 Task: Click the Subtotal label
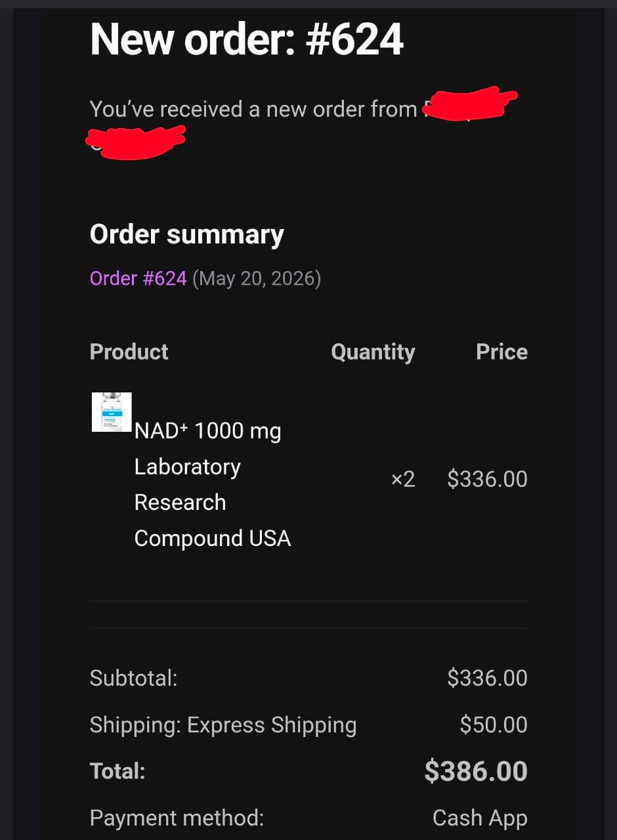pos(133,678)
